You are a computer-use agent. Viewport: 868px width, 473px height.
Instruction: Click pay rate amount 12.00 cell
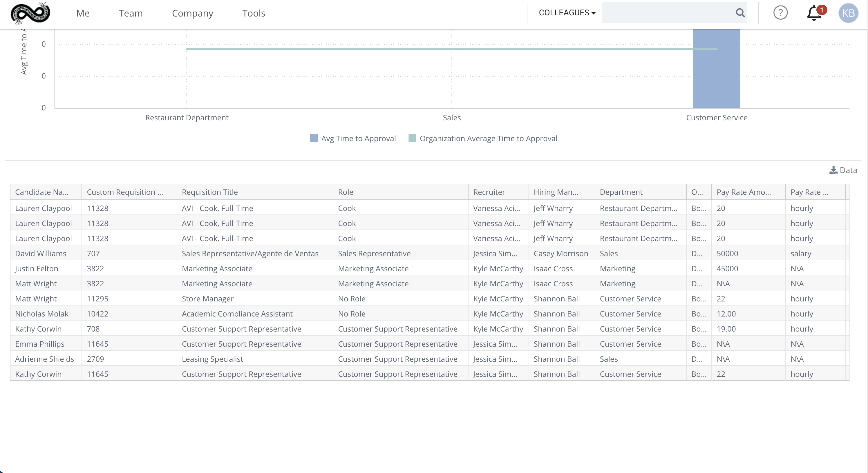[748, 313]
